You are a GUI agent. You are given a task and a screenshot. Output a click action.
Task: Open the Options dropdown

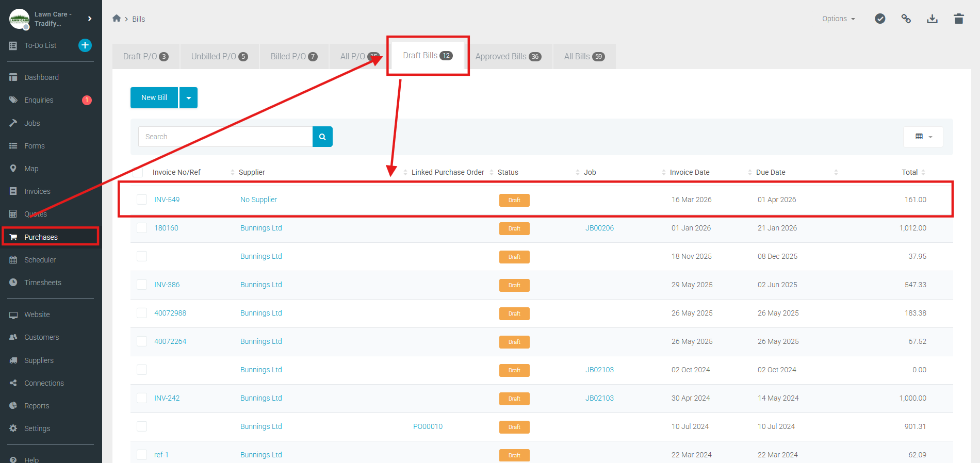click(839, 19)
